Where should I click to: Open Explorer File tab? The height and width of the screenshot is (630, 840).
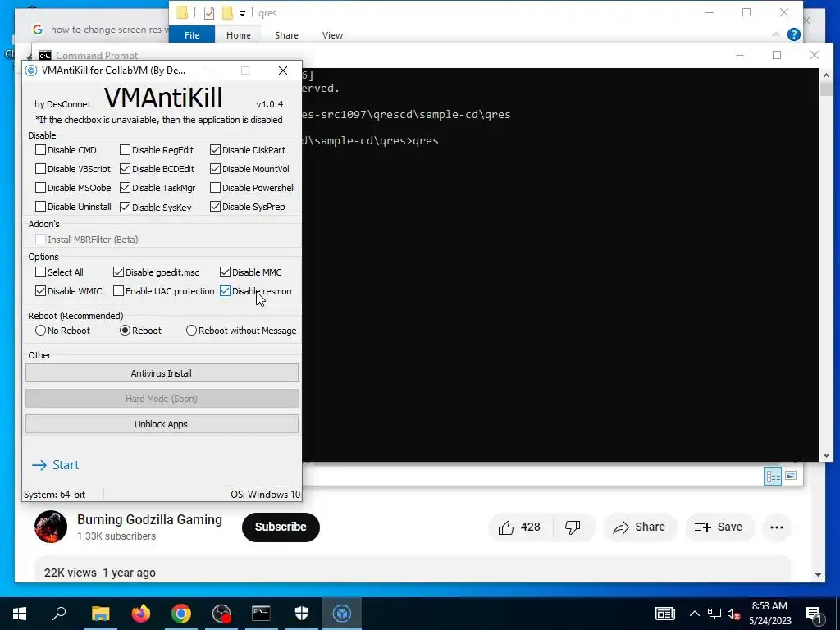192,34
